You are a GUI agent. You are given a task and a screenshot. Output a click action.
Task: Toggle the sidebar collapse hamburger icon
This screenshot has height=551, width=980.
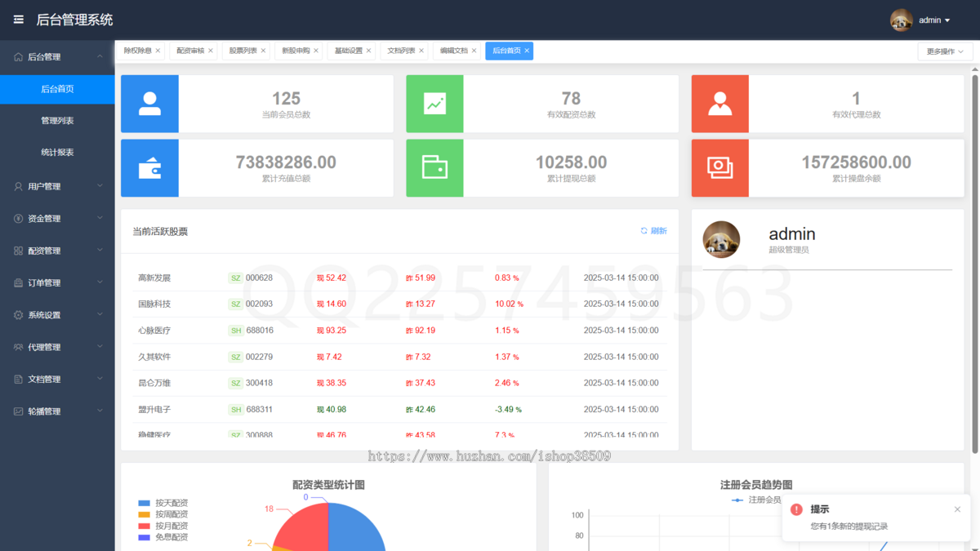click(19, 20)
